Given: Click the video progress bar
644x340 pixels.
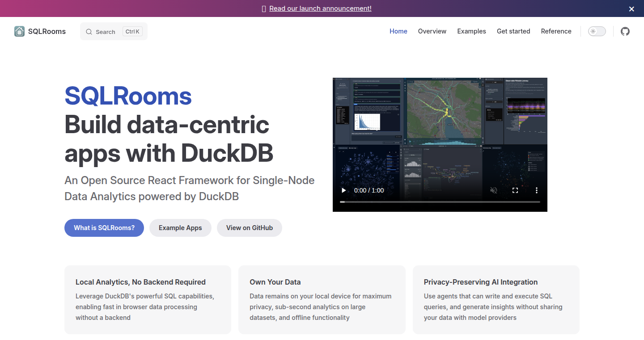Looking at the screenshot, I should click(x=440, y=202).
